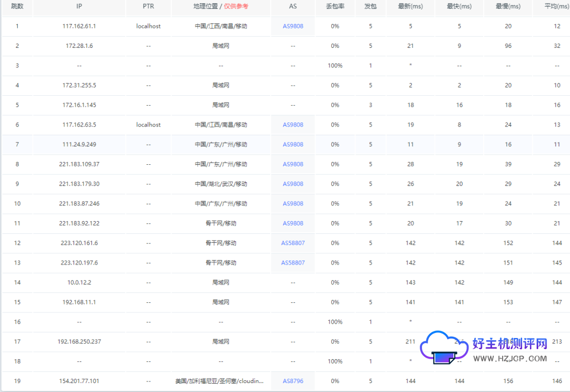Click the 最新(ms) column header

click(x=410, y=7)
